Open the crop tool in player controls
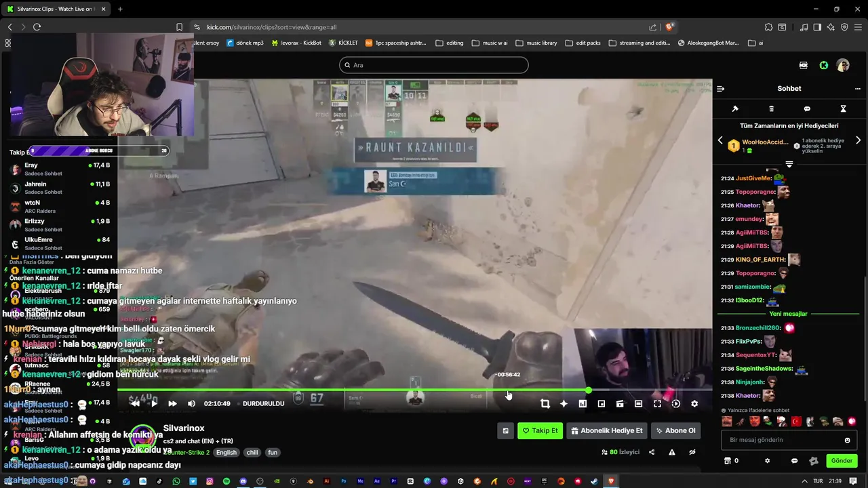 [545, 403]
